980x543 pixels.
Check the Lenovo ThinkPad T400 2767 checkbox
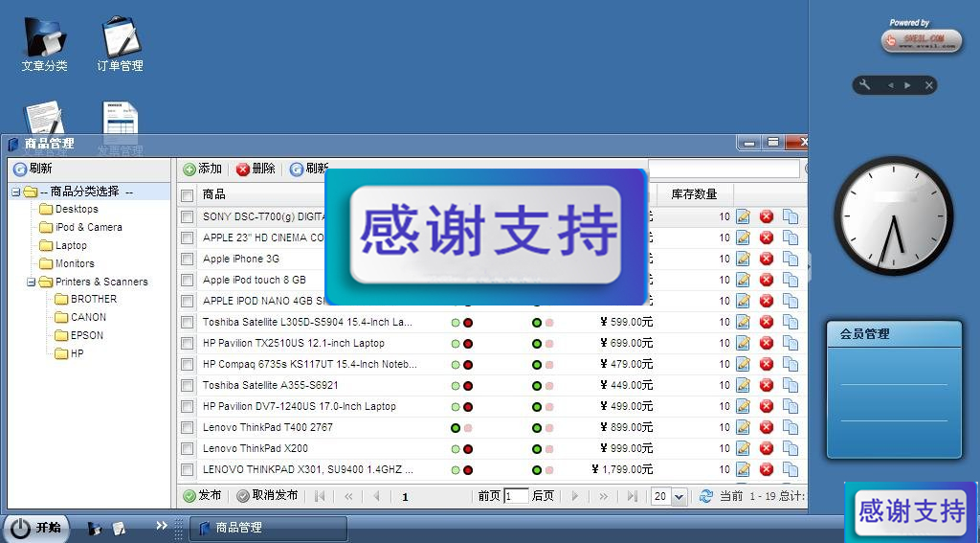click(187, 428)
